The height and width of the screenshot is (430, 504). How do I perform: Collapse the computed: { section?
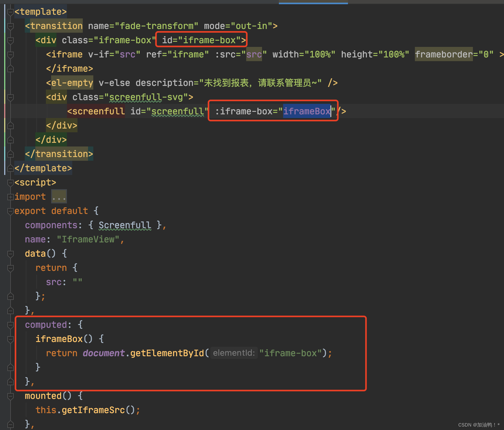pos(11,325)
